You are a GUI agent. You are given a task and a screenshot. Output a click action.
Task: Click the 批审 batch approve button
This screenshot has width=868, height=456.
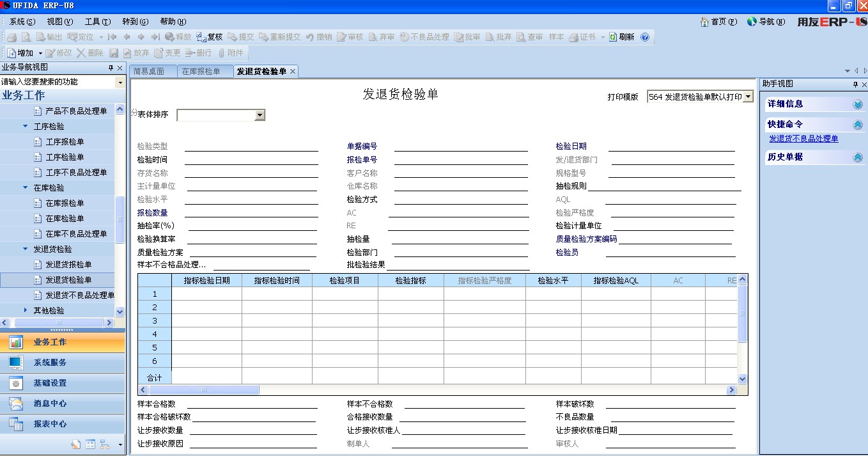coord(467,37)
